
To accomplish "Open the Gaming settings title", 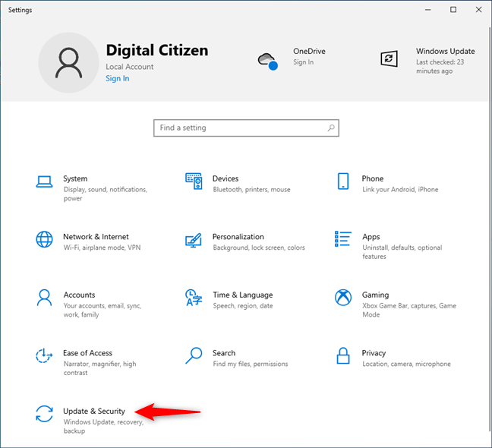I will click(375, 295).
